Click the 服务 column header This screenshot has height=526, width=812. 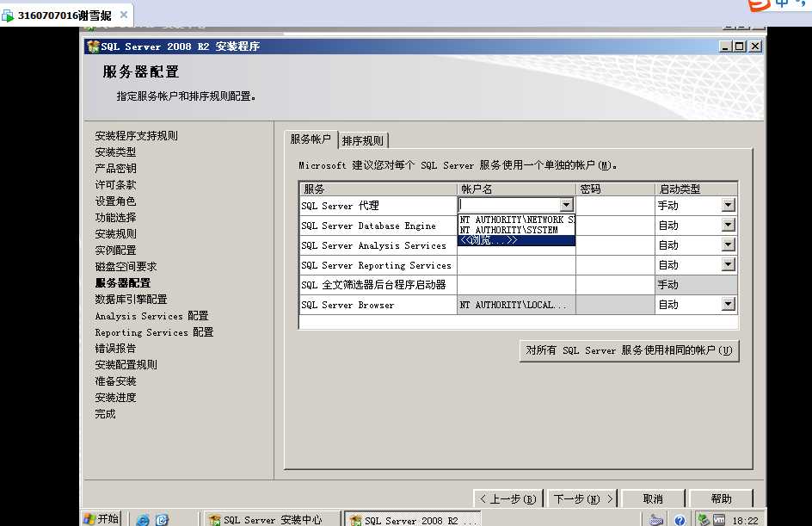[378, 189]
